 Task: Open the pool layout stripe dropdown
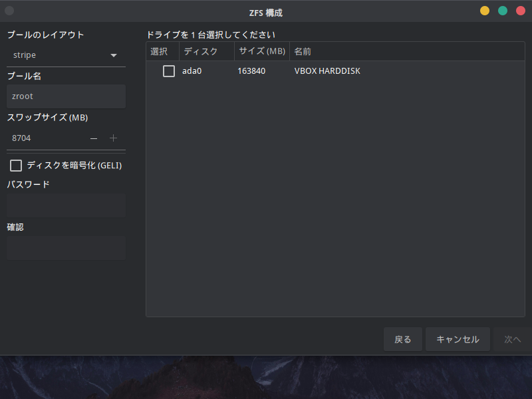66,55
